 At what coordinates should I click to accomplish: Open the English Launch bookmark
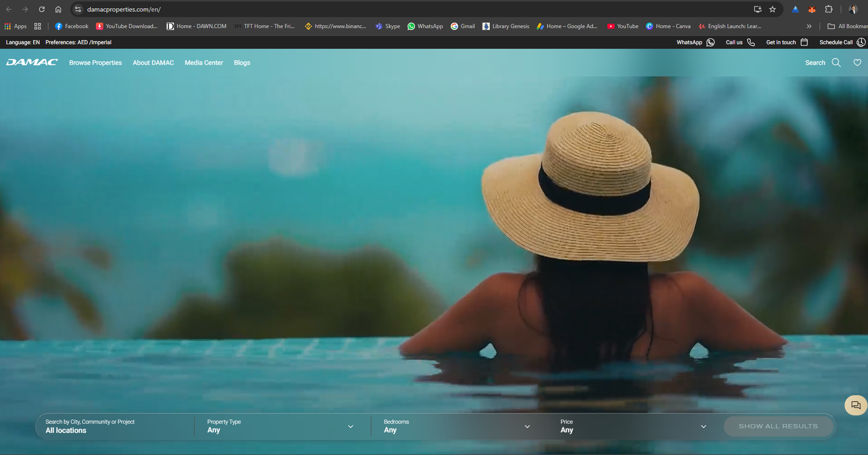point(730,26)
